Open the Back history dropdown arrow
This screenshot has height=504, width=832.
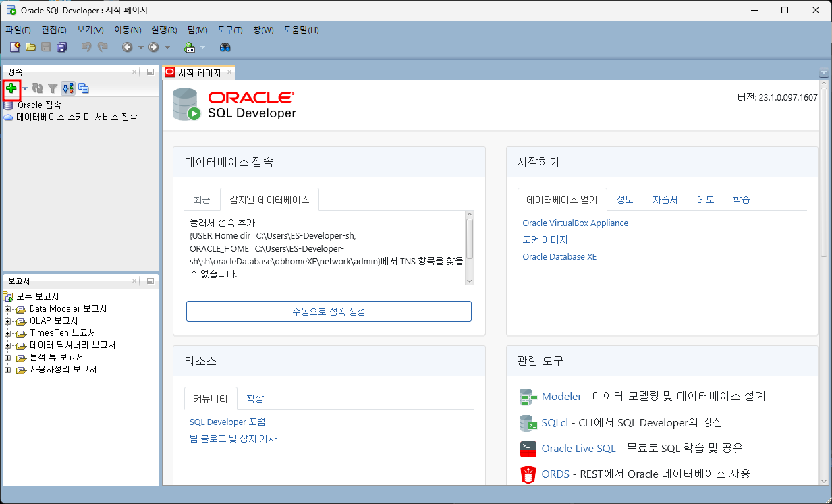(141, 47)
